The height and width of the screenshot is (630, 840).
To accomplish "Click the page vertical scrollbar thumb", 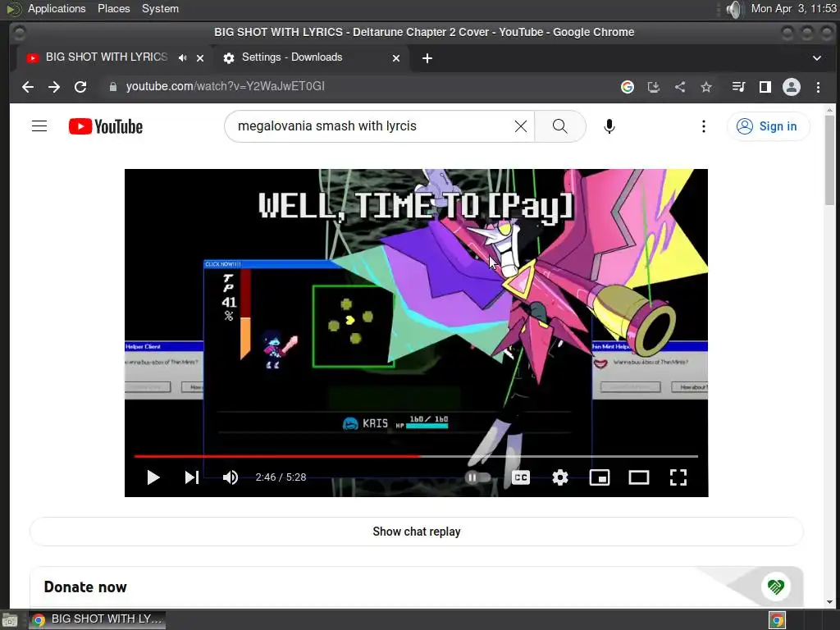I will pos(829,160).
